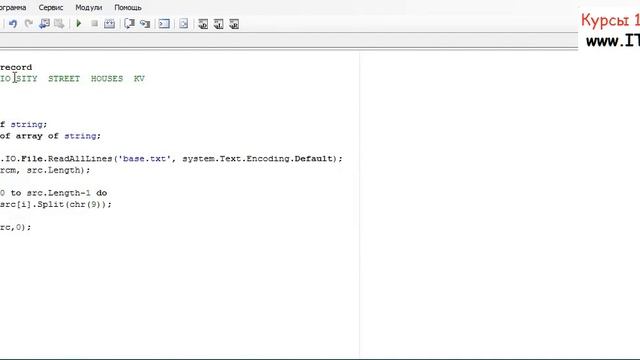
Task: Navigate backward using the blue back icon
Action: pyautogui.click(x=44, y=24)
